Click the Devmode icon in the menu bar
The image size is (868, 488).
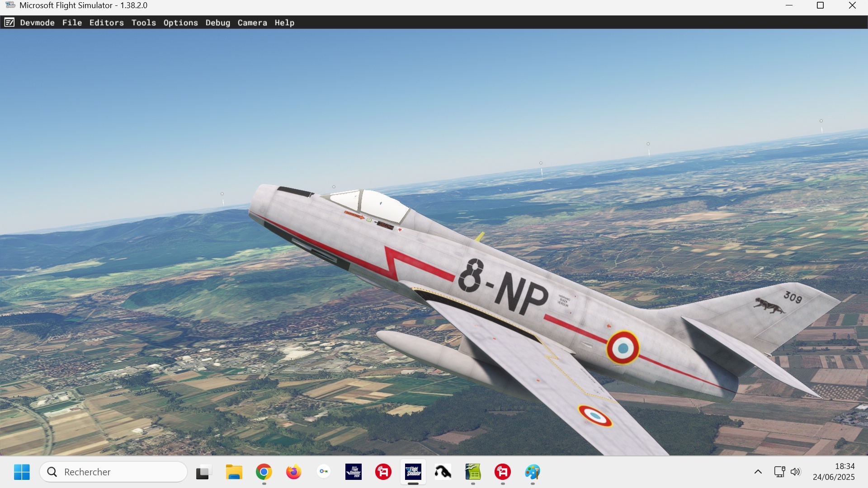coord(9,23)
